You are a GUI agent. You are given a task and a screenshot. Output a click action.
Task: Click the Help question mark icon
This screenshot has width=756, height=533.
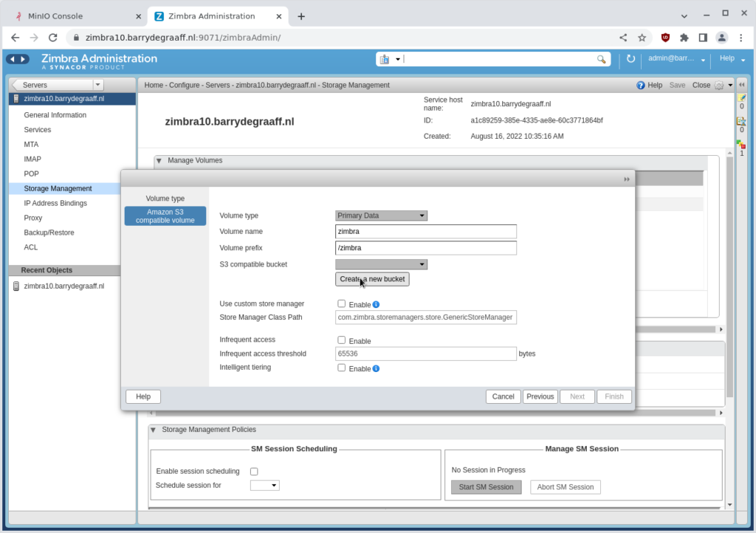coord(640,86)
